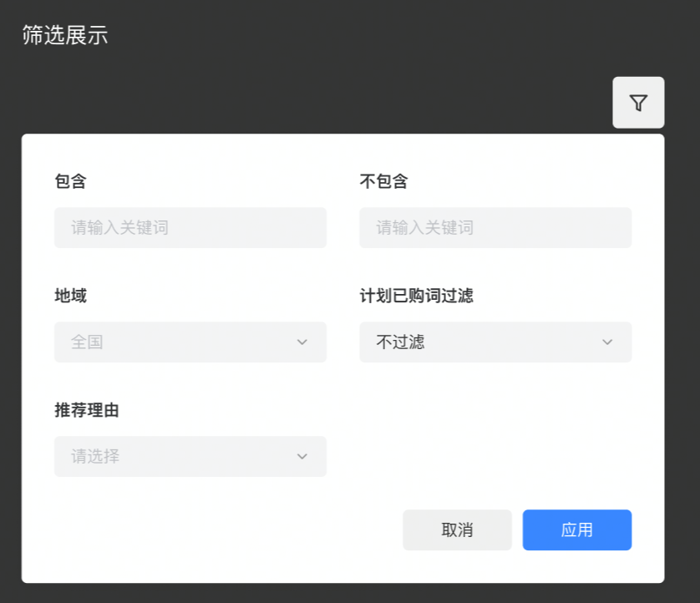
Task: Open the 推荐理由 dropdown with 请选择 placeholder
Action: pos(190,457)
